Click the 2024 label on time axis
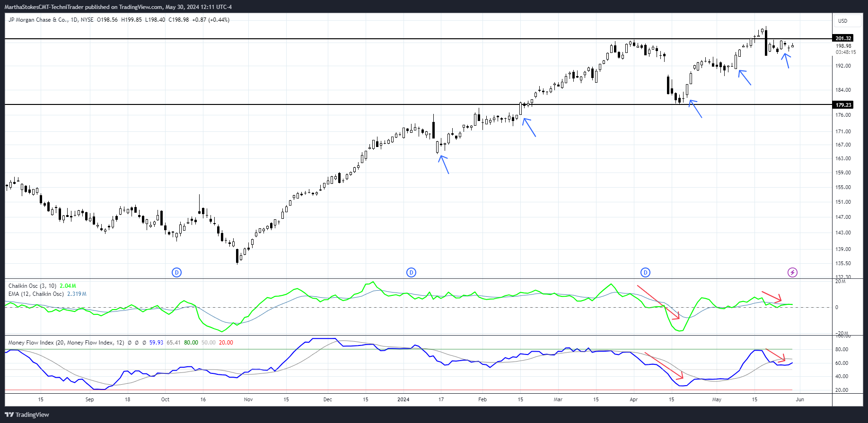 pyautogui.click(x=403, y=399)
